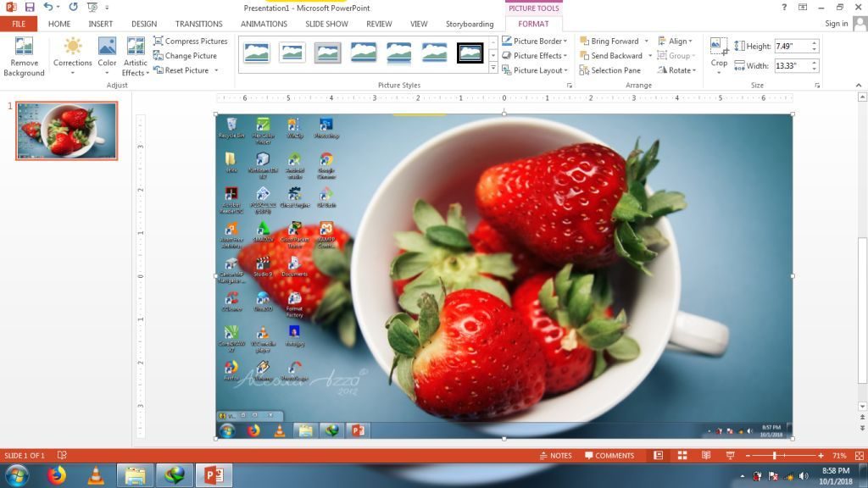Toggle the COMMENTS pane

click(609, 455)
